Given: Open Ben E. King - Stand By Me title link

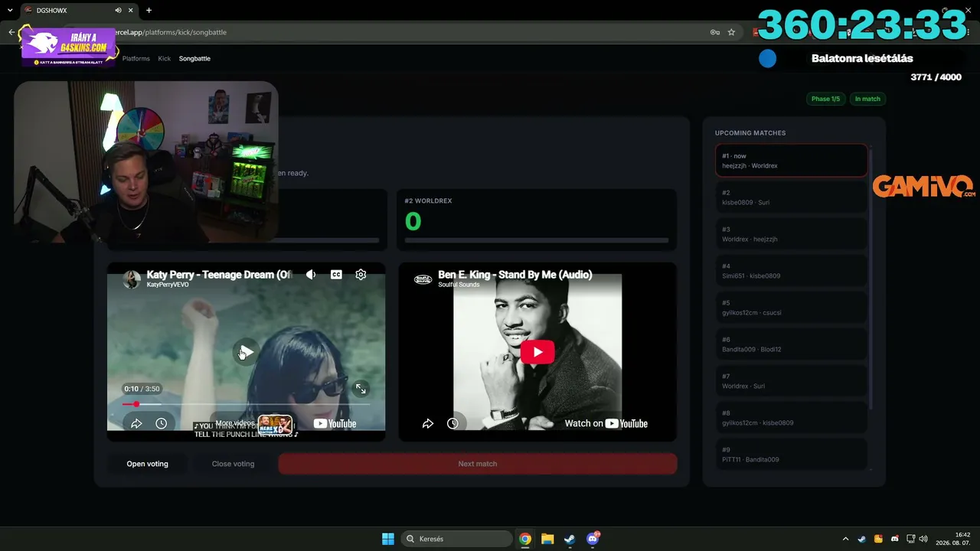Looking at the screenshot, I should 514,275.
